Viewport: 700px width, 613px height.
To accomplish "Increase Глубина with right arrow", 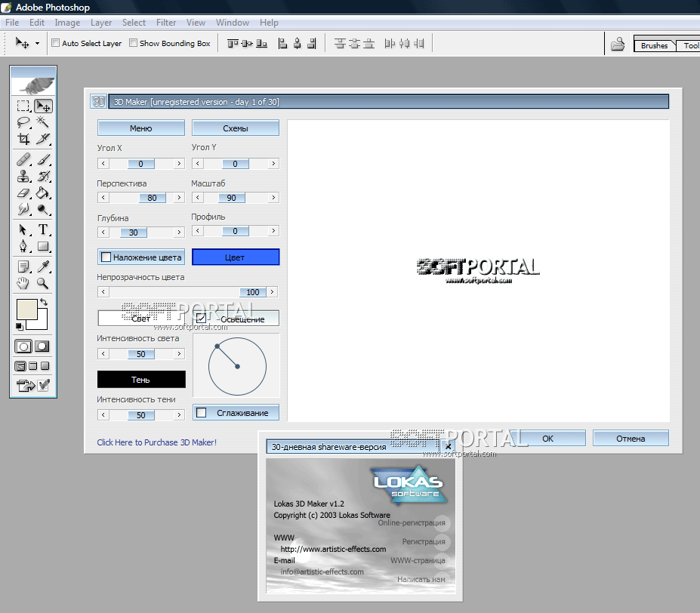I will point(179,233).
